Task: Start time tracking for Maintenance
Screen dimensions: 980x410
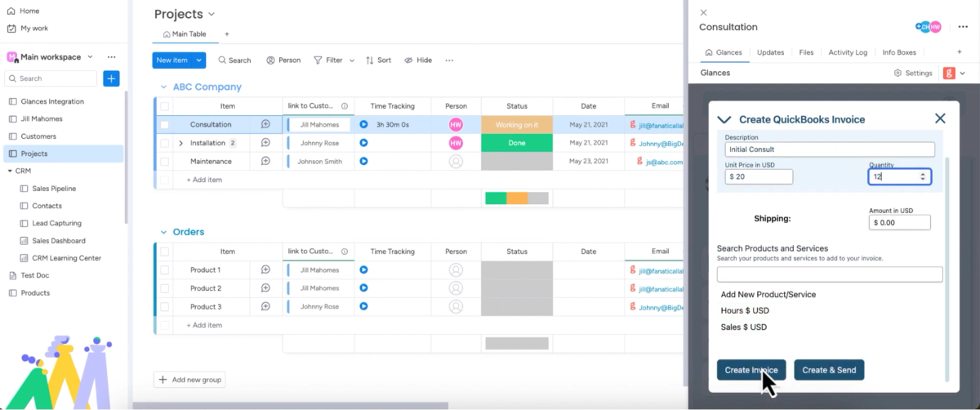Action: point(363,161)
